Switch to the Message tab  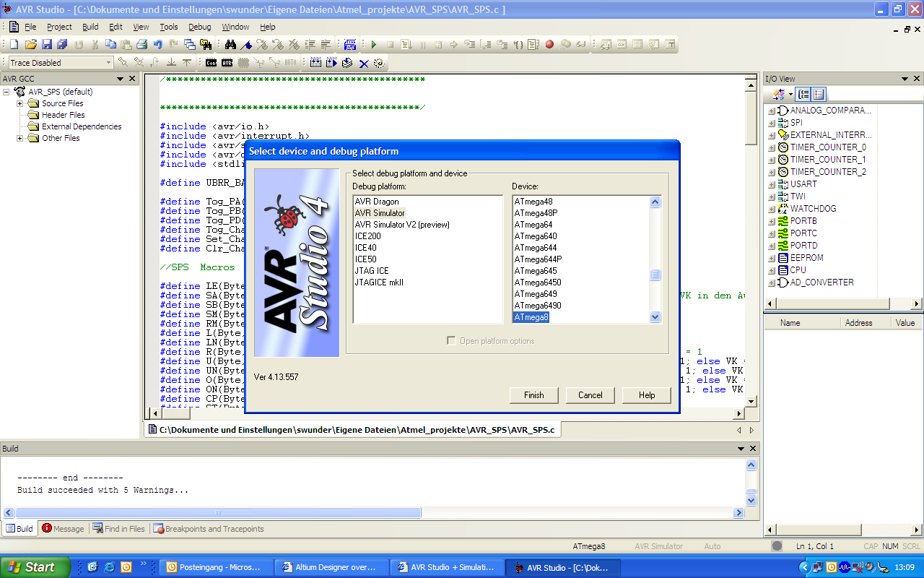pyautogui.click(x=63, y=529)
